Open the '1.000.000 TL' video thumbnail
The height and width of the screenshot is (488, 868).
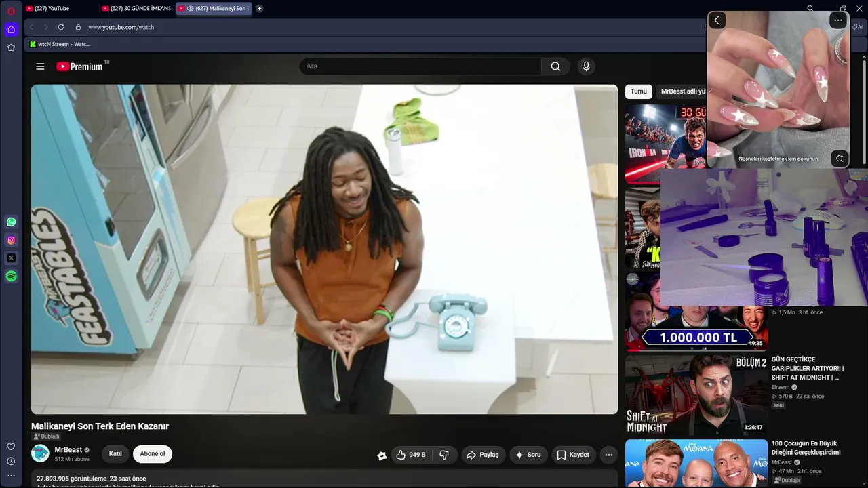pyautogui.click(x=696, y=329)
